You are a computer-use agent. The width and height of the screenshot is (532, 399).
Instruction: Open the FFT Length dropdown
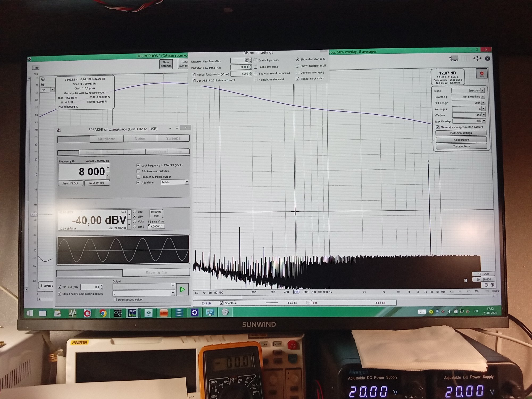pyautogui.click(x=483, y=103)
